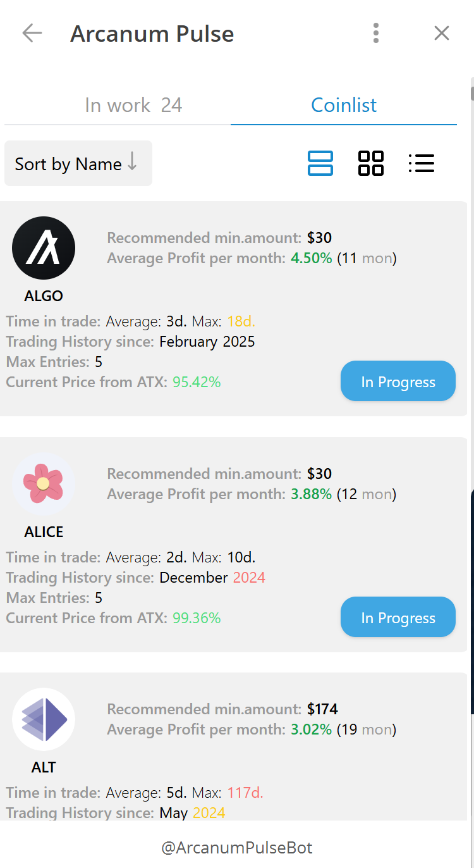Click the ALT ticker name
Image resolution: width=474 pixels, height=868 pixels.
44,767
